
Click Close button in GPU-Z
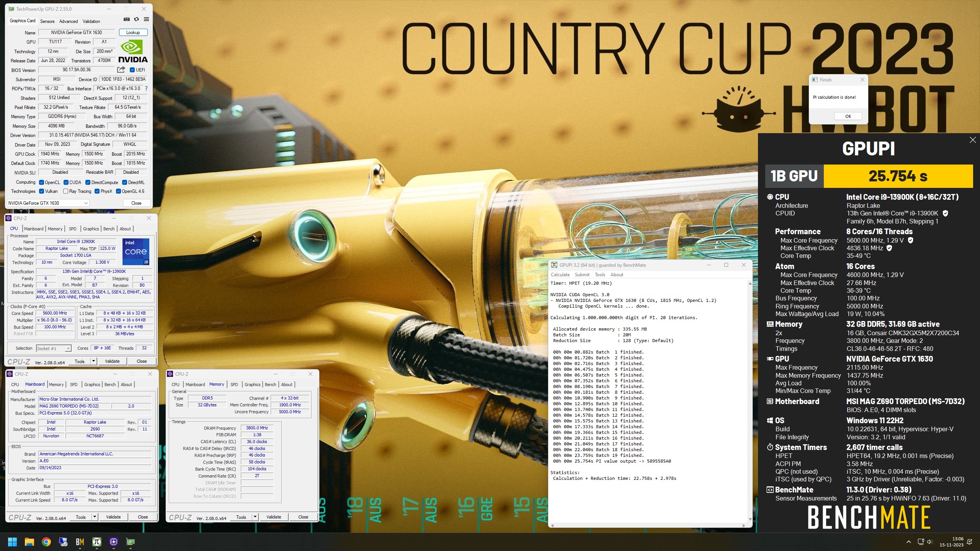(136, 203)
